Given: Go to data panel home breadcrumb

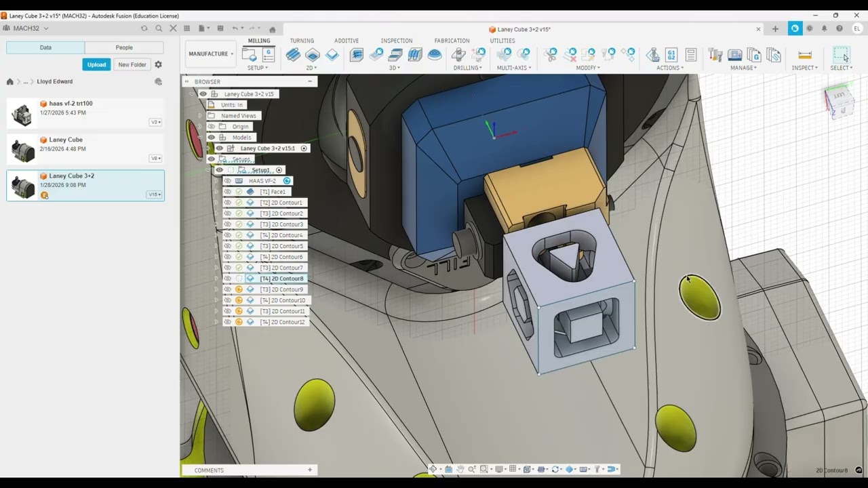Looking at the screenshot, I should click(x=10, y=81).
